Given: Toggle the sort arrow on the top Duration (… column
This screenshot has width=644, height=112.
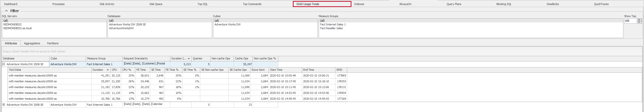Looking at the screenshot, I should (189, 59).
